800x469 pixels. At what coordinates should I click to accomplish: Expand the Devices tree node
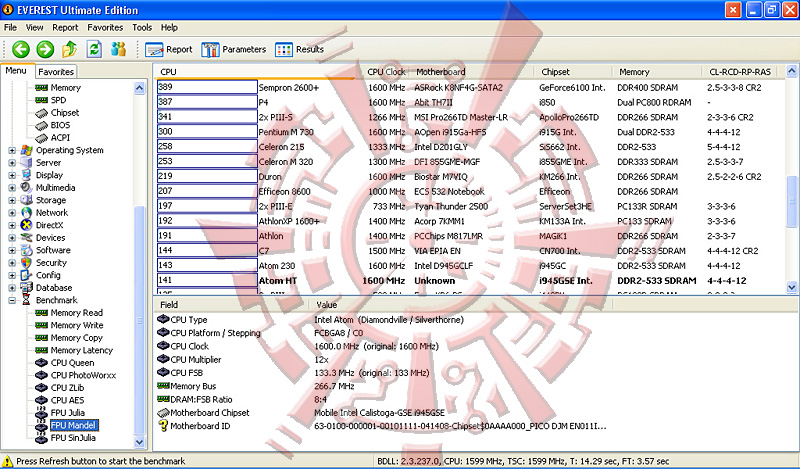(x=12, y=238)
